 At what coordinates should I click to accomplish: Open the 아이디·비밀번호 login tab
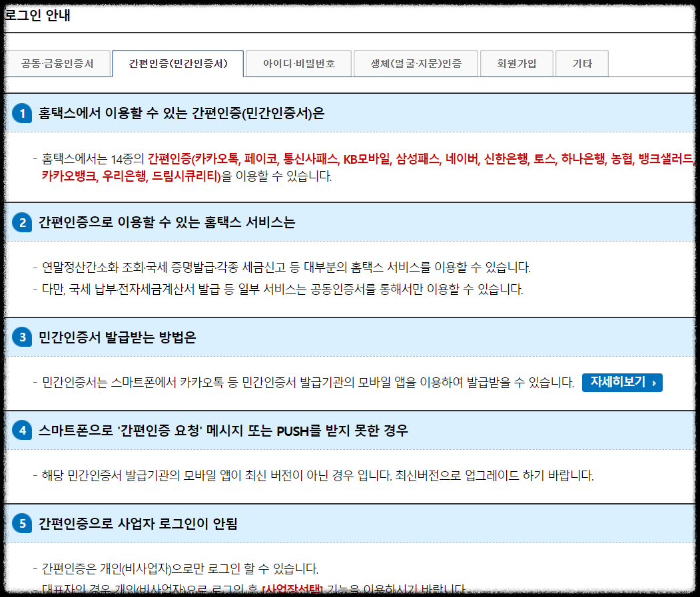[298, 63]
